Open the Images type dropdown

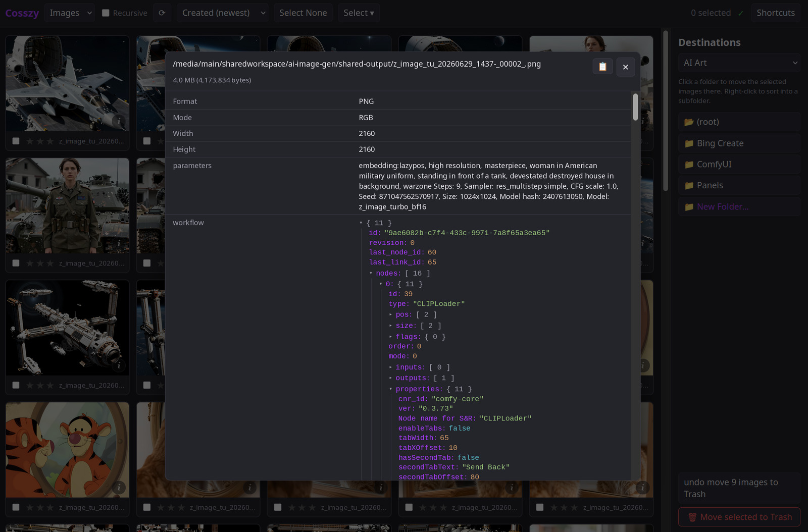[70, 13]
